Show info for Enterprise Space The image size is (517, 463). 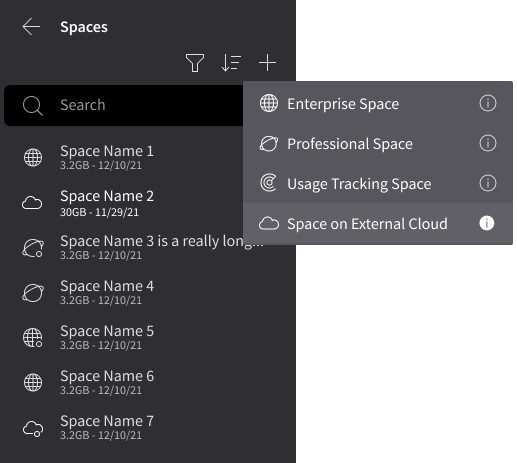click(488, 103)
